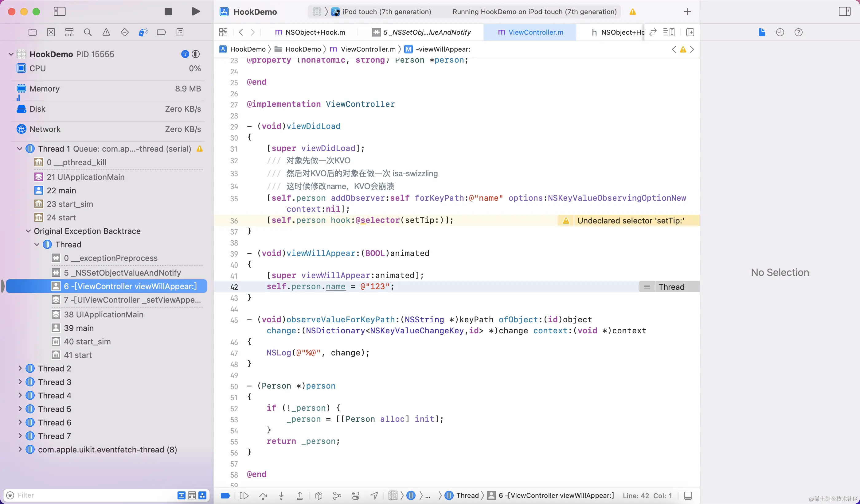This screenshot has height=504, width=860.
Task: Click the Undeclared selector 'setTip:' warning
Action: (x=630, y=221)
